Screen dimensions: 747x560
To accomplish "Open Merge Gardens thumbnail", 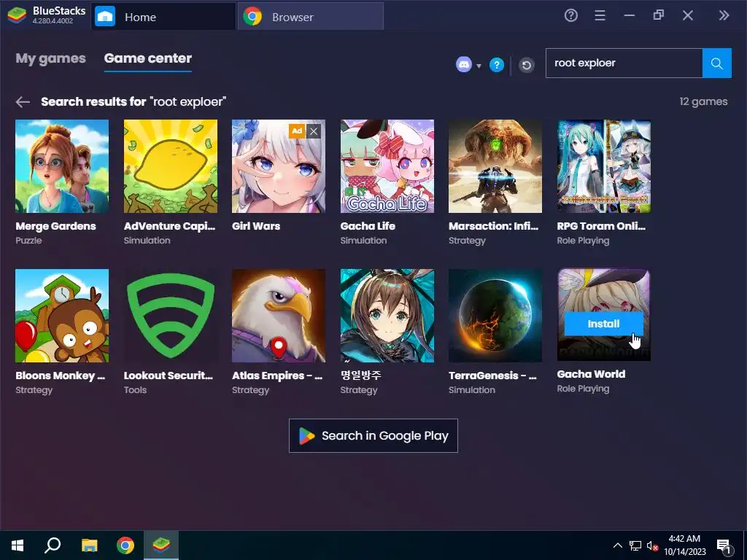I will coord(62,166).
